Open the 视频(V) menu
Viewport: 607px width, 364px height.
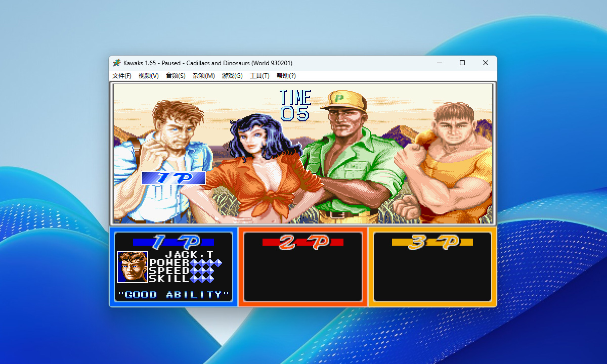[x=148, y=76]
